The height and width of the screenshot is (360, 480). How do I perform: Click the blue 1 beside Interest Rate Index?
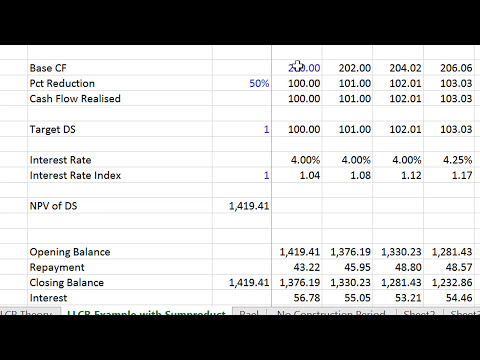click(x=242, y=175)
